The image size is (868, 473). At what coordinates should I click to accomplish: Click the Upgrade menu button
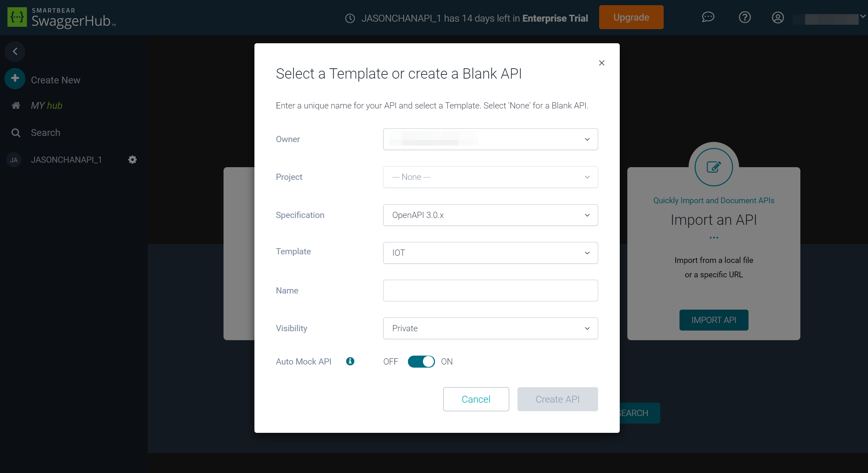pyautogui.click(x=631, y=18)
